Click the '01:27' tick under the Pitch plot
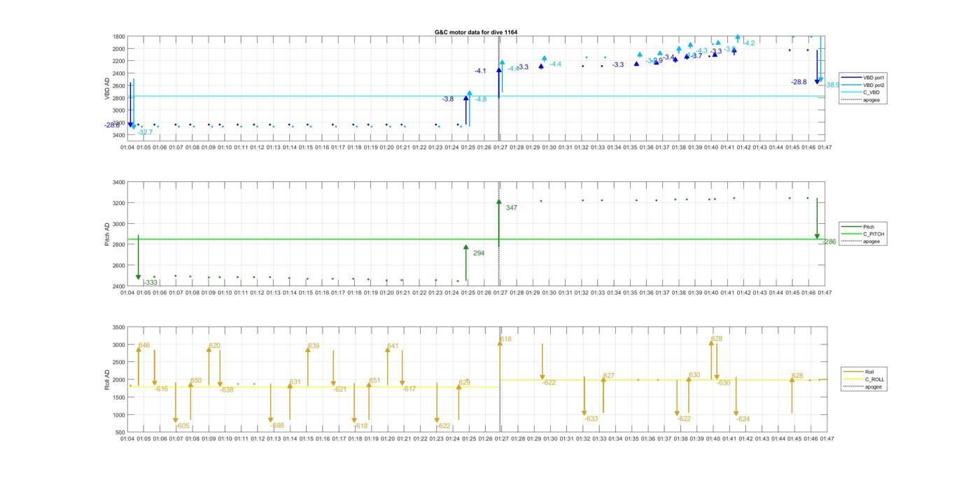 [x=500, y=293]
